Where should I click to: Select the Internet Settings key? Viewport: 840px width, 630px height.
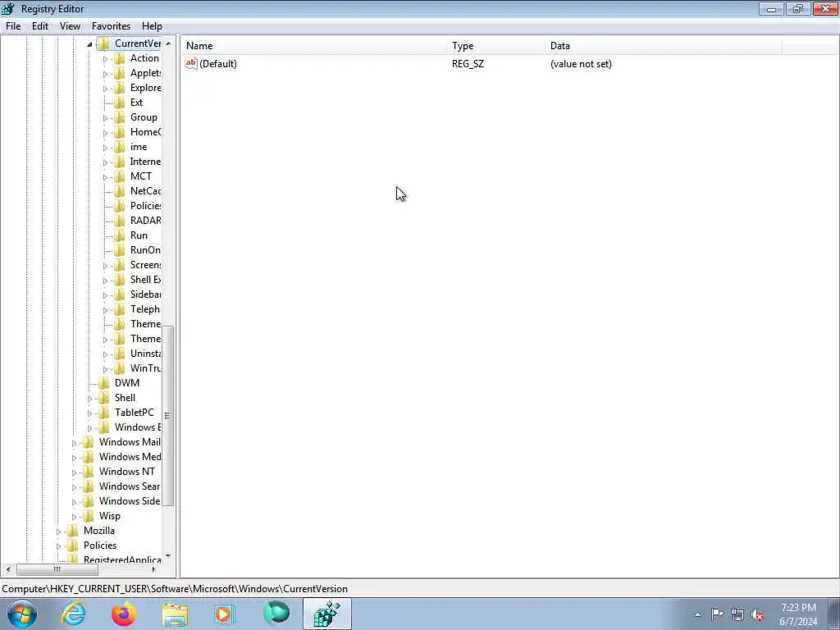click(x=145, y=162)
